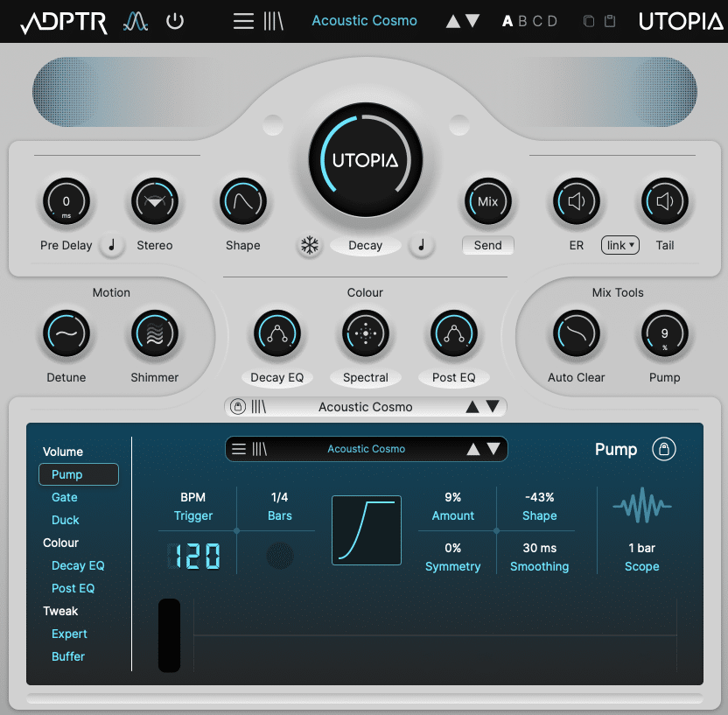Click the Detune knob

pyautogui.click(x=66, y=333)
